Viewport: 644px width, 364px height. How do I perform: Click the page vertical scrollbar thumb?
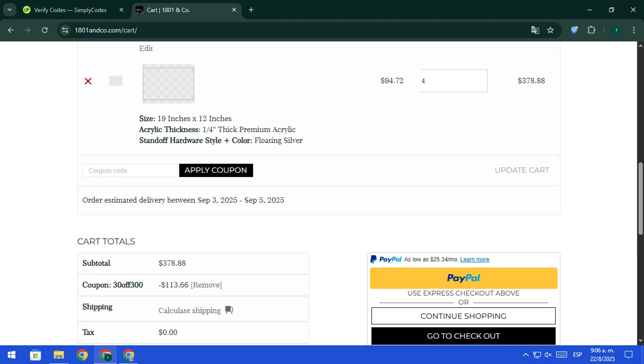point(641,199)
